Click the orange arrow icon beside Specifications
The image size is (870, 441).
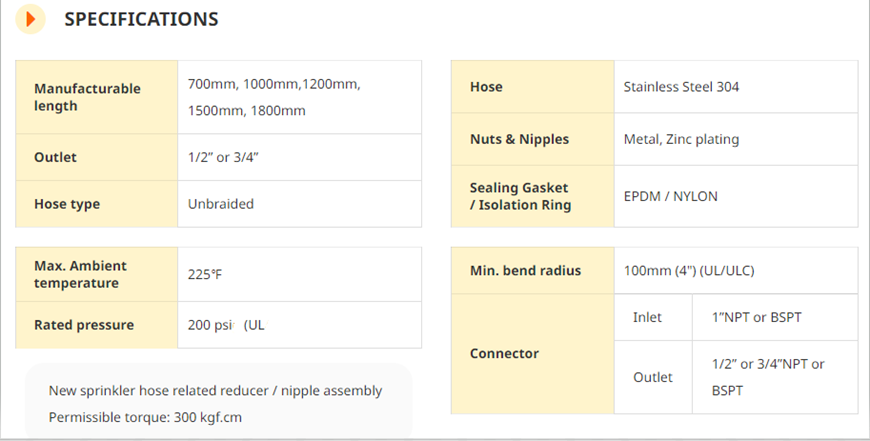pyautogui.click(x=31, y=19)
